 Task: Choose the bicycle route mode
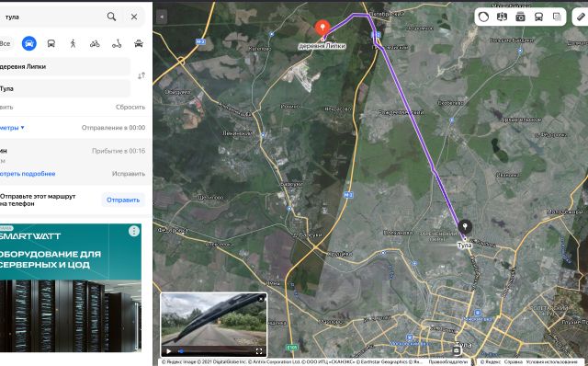click(x=95, y=43)
